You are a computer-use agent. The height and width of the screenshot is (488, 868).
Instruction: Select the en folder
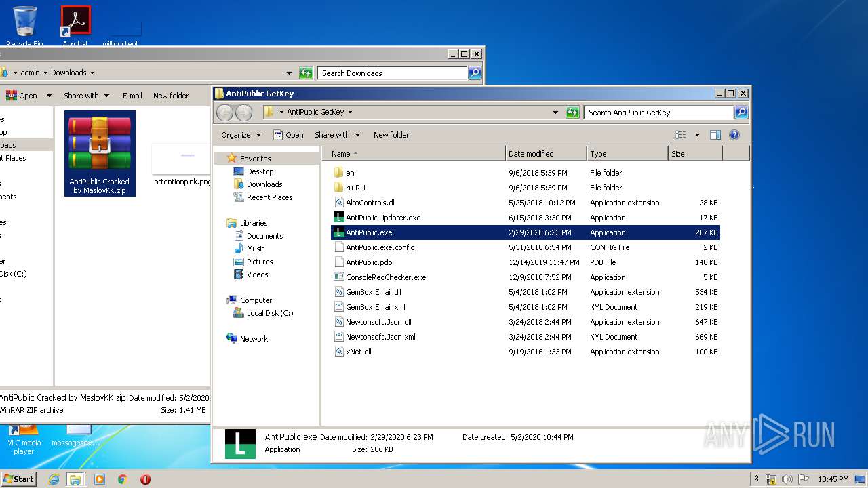[x=526, y=173]
